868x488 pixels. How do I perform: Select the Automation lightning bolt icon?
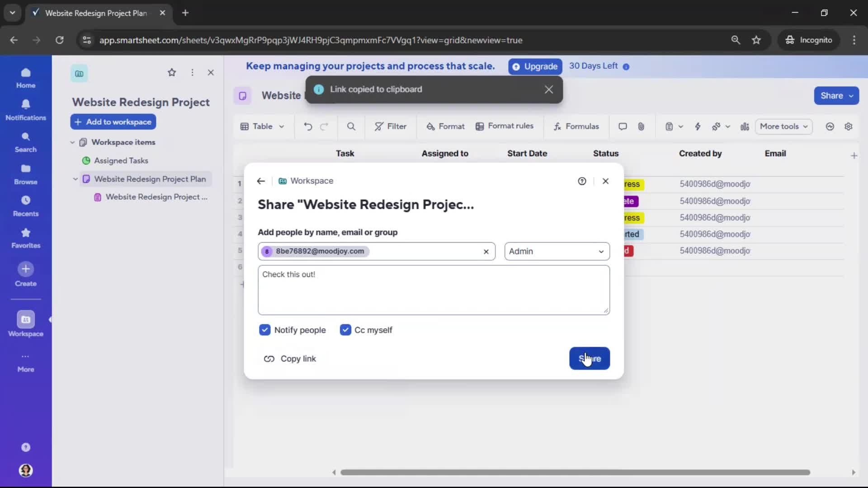(x=698, y=127)
